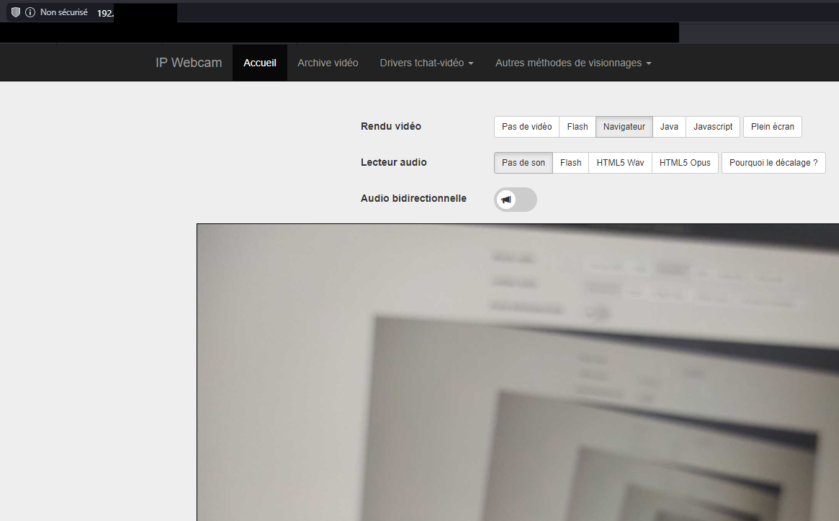Click 'Pourquoi le décalage ?' button

[773, 163]
